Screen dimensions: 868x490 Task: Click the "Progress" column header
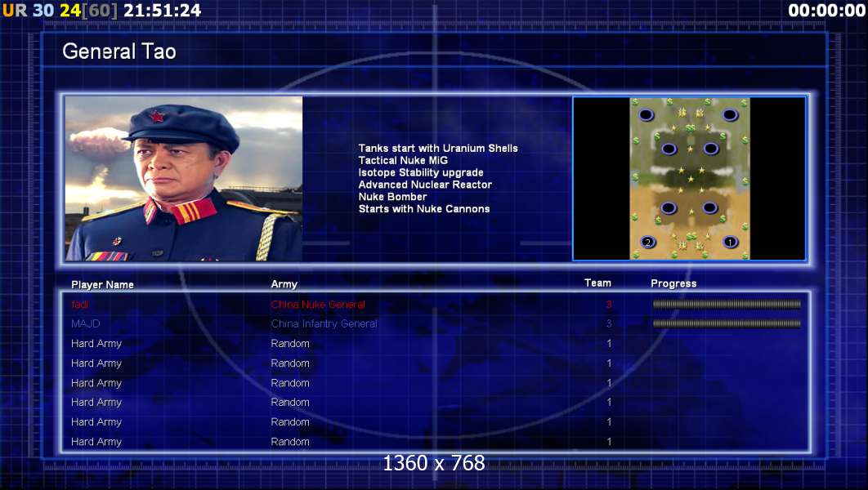pos(673,283)
